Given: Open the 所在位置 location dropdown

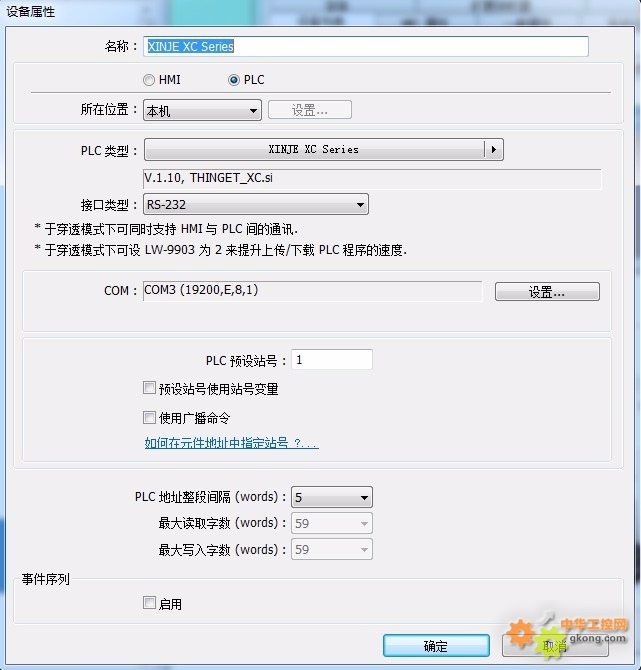Looking at the screenshot, I should (202, 111).
